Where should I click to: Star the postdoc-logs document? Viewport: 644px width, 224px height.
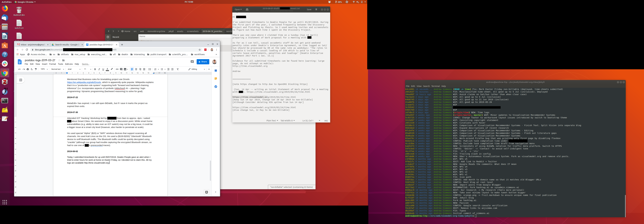click(59, 60)
